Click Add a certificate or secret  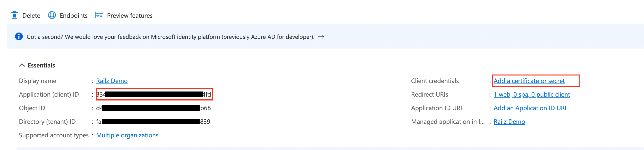(529, 81)
